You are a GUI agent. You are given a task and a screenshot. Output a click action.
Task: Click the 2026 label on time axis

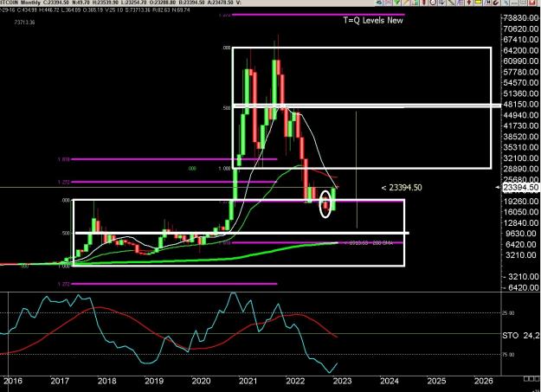484,381
